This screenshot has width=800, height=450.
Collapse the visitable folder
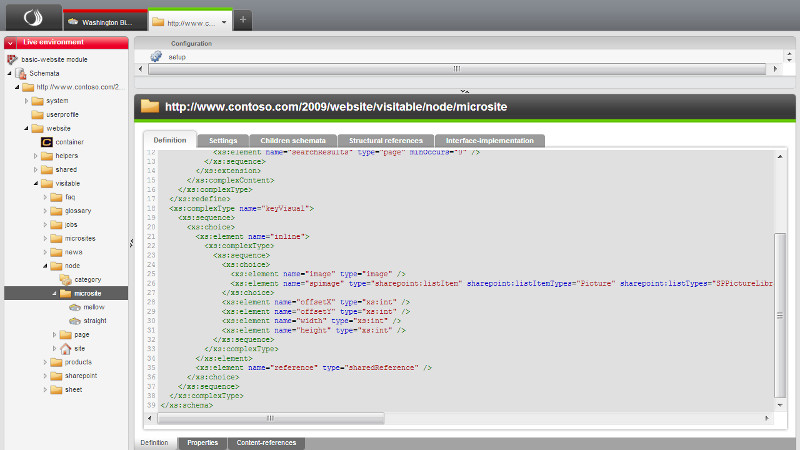coord(35,184)
